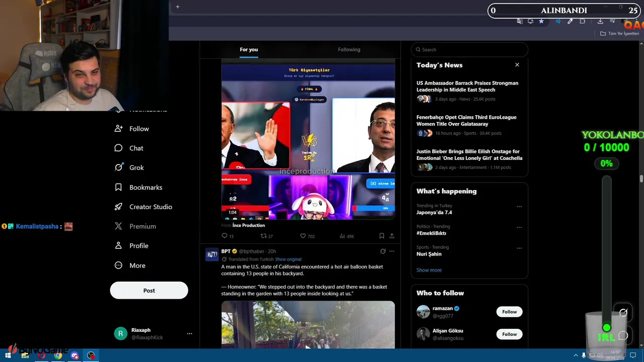644x362 pixels.
Task: Click Show original on BPT post
Action: 288,259
